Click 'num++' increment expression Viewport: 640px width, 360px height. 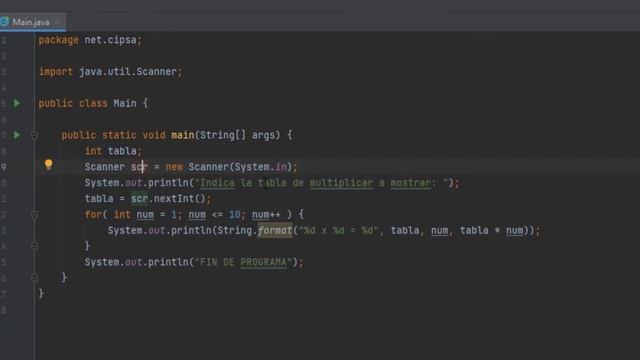(266, 214)
